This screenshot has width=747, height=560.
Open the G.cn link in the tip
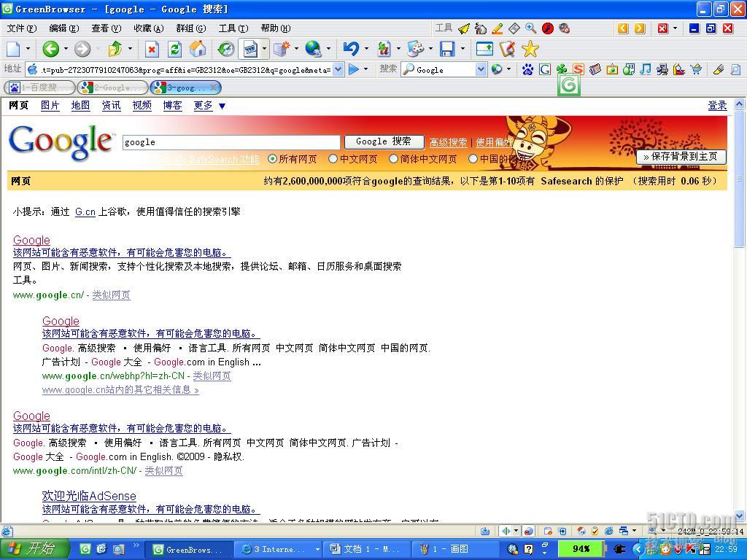click(x=85, y=212)
